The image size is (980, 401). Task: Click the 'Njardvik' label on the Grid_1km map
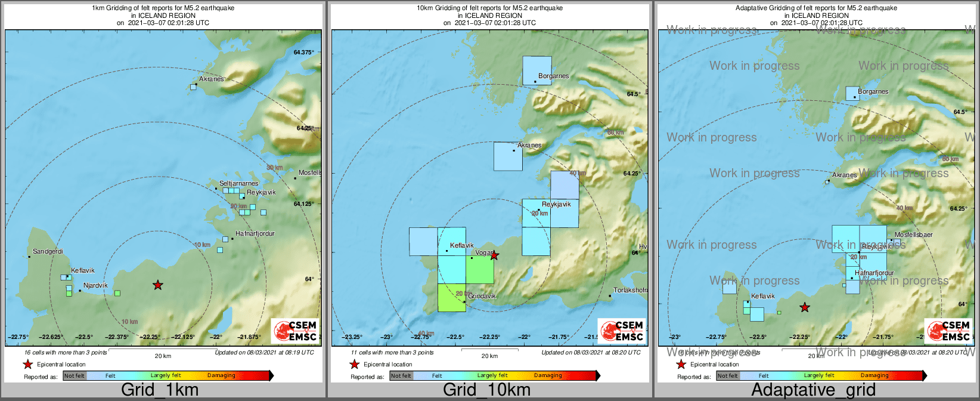(x=95, y=285)
